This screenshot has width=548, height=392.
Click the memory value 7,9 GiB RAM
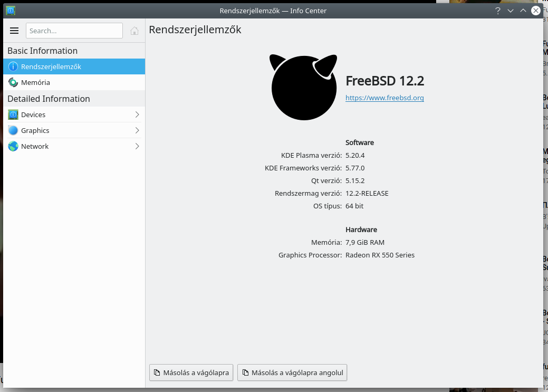click(x=365, y=242)
